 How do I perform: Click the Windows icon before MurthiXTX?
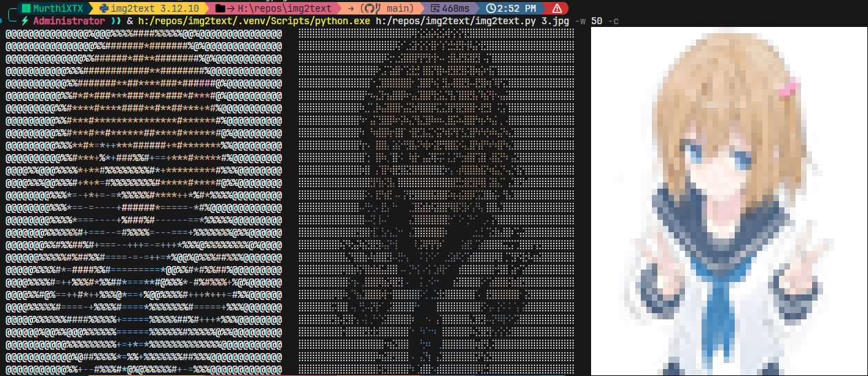click(x=26, y=8)
